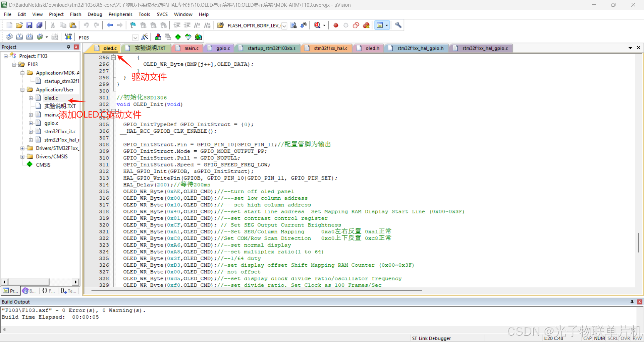
Task: Download code to flash with LOAD
Action: 68,37
